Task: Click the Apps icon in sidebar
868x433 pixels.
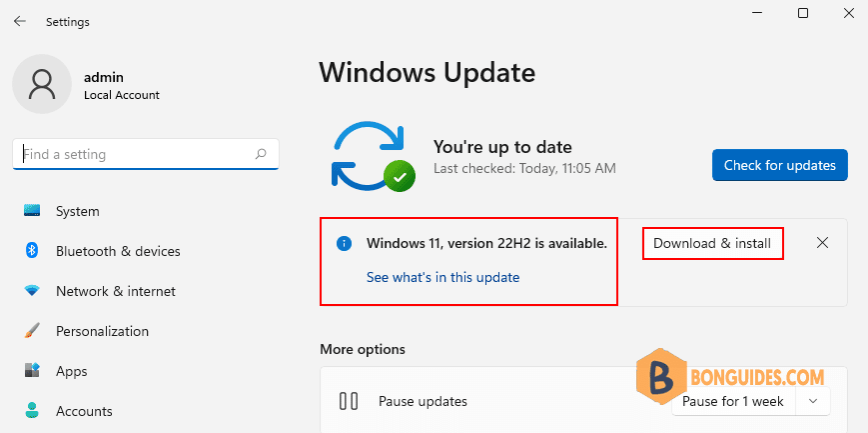Action: pyautogui.click(x=32, y=371)
